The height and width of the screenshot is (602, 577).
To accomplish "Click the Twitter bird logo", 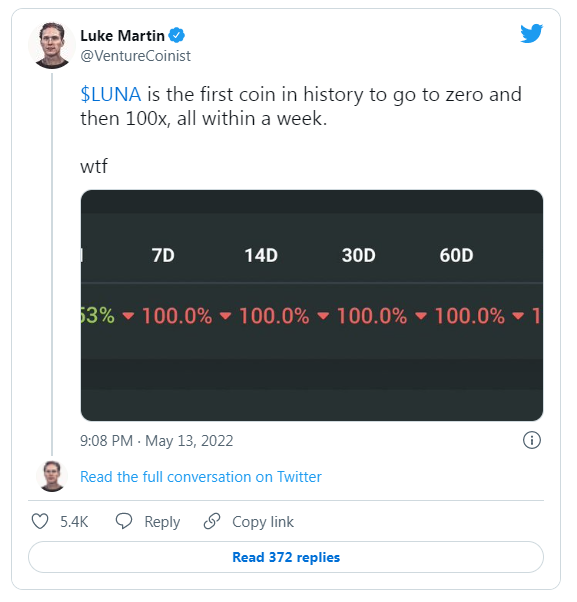I will [x=531, y=33].
